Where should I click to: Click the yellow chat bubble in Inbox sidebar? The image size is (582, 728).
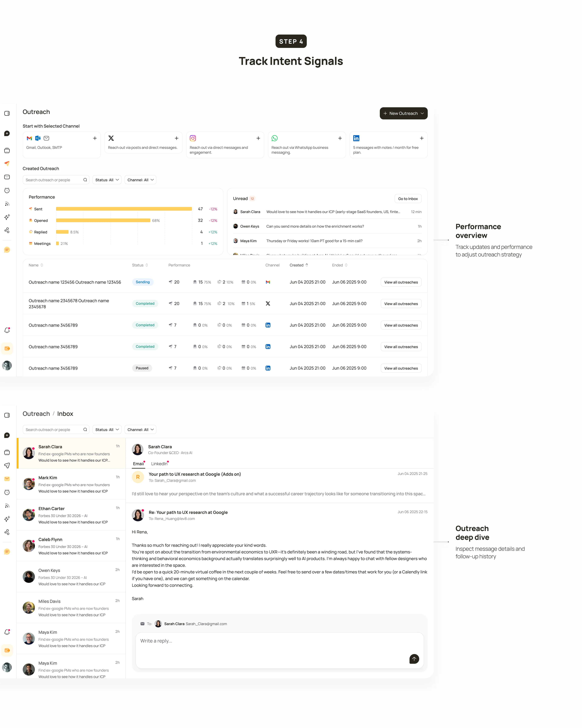pyautogui.click(x=7, y=552)
